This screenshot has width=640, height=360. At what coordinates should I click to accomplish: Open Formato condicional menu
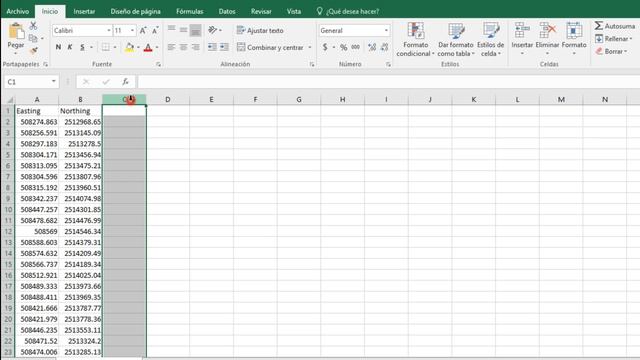(416, 39)
